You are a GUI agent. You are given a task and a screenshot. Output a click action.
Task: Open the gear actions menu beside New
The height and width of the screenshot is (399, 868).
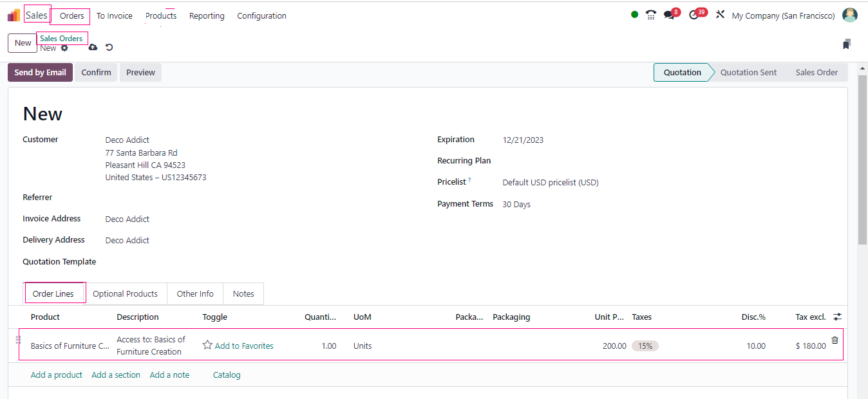pos(64,48)
